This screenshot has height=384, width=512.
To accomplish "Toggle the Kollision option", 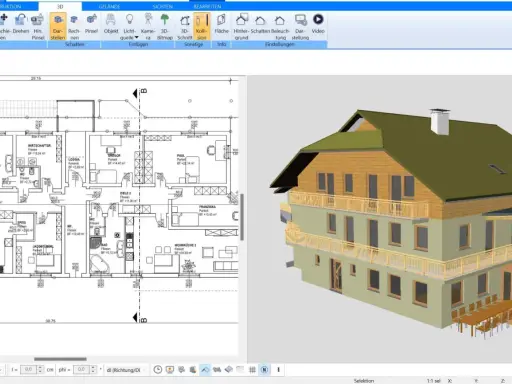I will pos(201,26).
